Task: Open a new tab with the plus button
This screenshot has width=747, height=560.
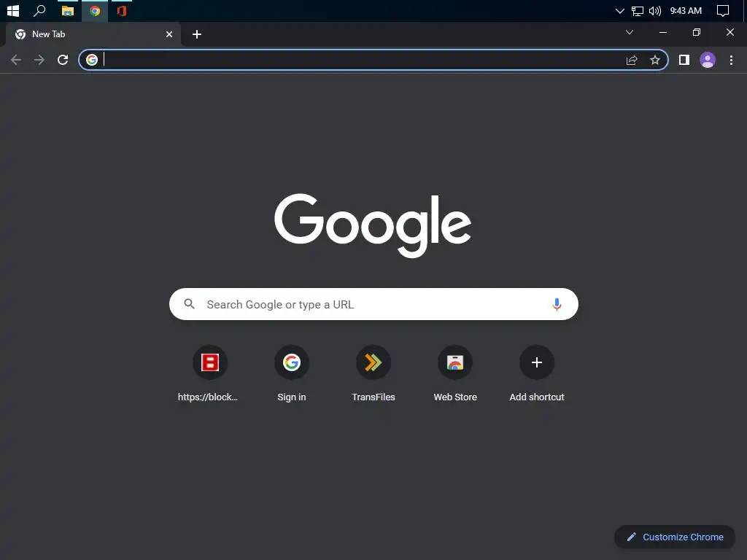Action: pos(197,34)
